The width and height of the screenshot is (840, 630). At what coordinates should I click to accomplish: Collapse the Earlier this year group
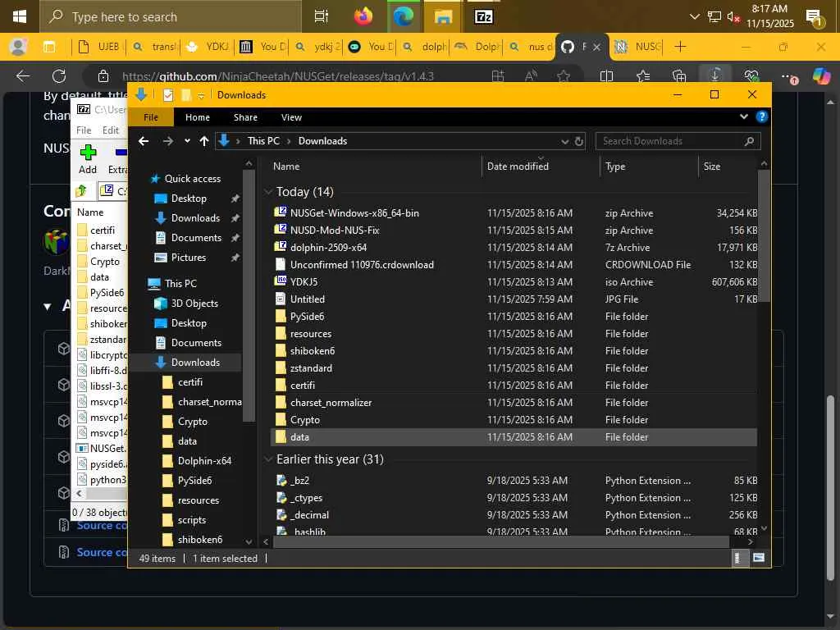pos(267,459)
